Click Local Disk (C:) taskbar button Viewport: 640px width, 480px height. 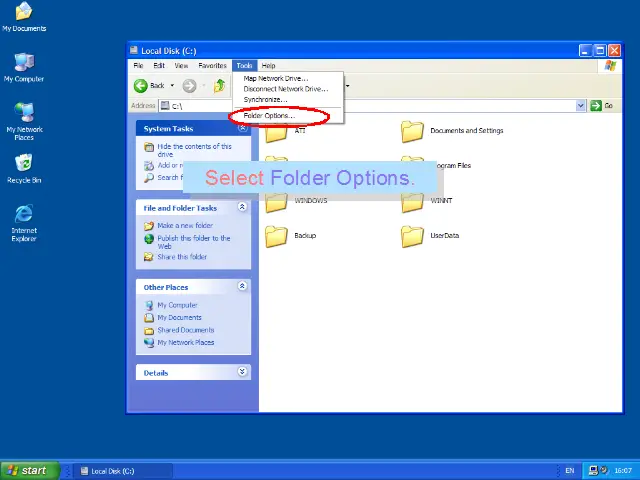point(123,471)
